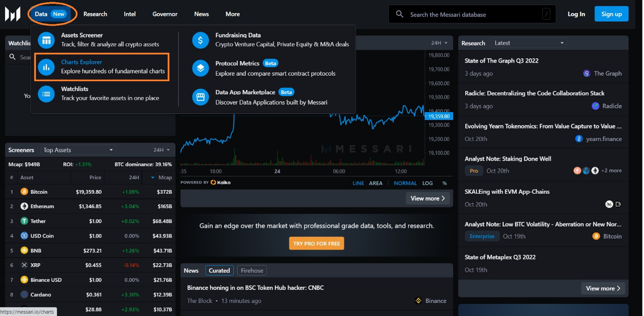The image size is (644, 316).
Task: Click the USD Coin icon
Action: pos(24,236)
